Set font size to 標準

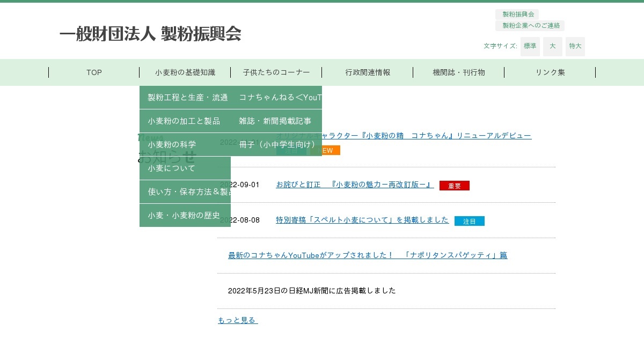(530, 46)
